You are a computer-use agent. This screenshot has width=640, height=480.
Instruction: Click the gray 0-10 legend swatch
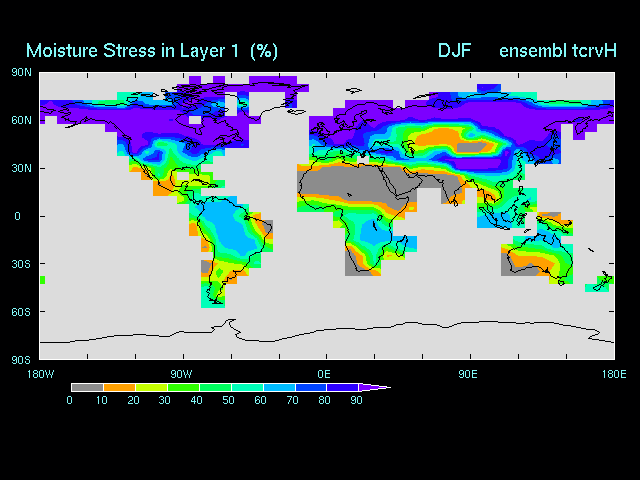coord(87,387)
